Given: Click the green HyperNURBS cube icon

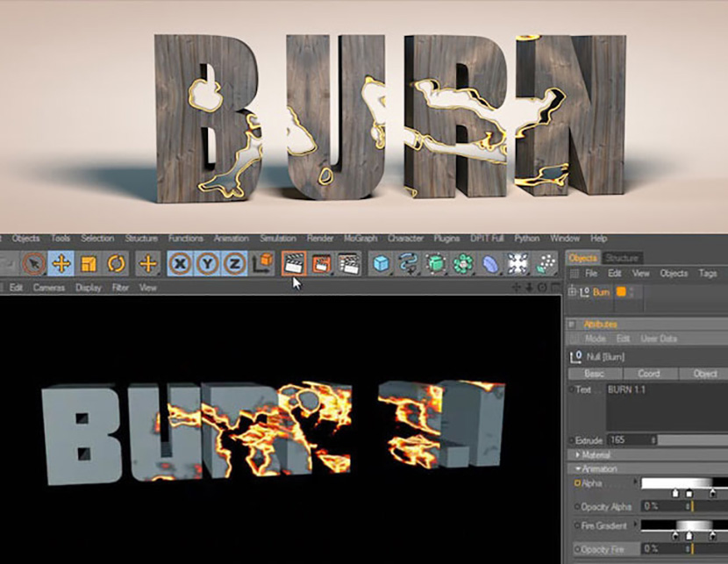Looking at the screenshot, I should point(436,264).
